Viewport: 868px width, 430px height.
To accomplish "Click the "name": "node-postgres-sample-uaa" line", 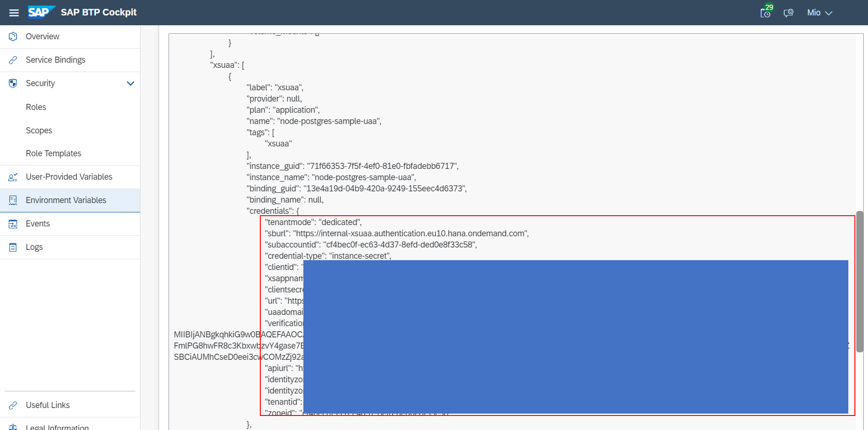I will (314, 121).
